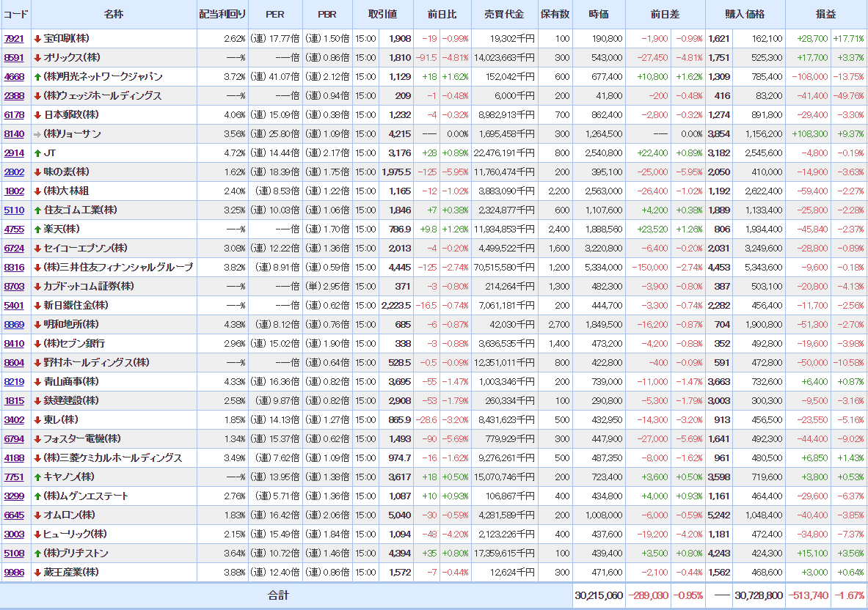The image size is (868, 610).
Task: Click the 損益 column header
Action: pyautogui.click(x=825, y=15)
